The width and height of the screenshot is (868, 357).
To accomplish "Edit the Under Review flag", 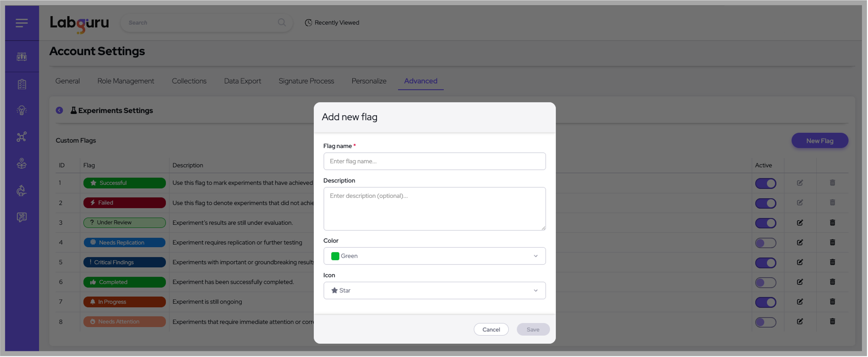I will click(800, 223).
